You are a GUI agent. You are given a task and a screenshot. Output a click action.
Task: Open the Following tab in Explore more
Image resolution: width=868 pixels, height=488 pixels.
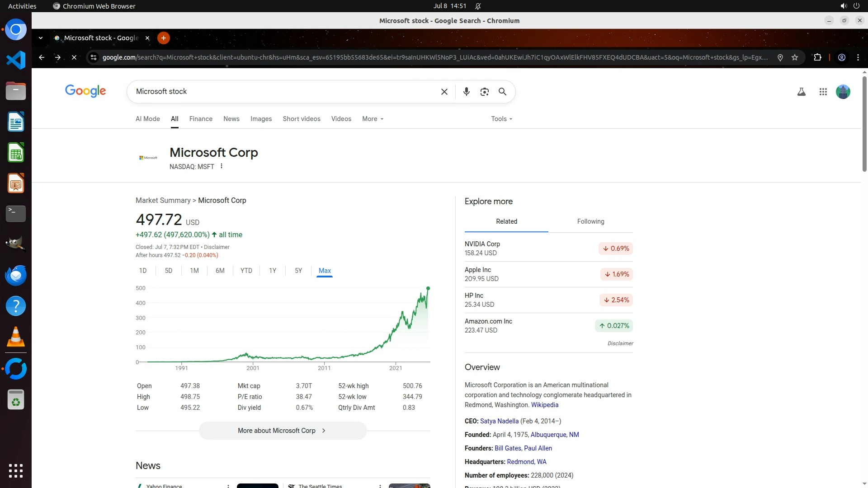click(590, 221)
